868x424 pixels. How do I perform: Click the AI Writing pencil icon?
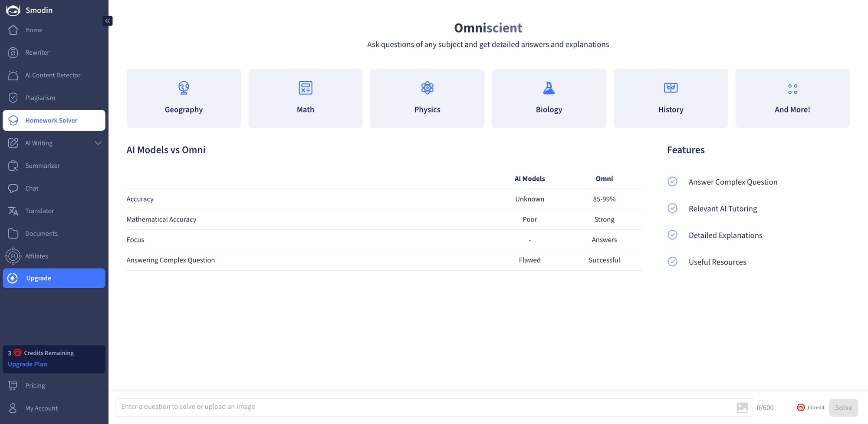(x=13, y=143)
